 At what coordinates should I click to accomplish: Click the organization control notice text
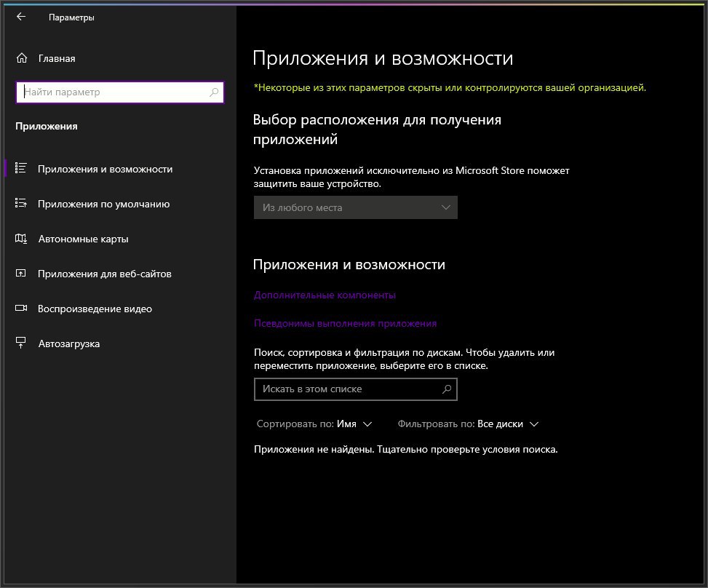pos(450,87)
